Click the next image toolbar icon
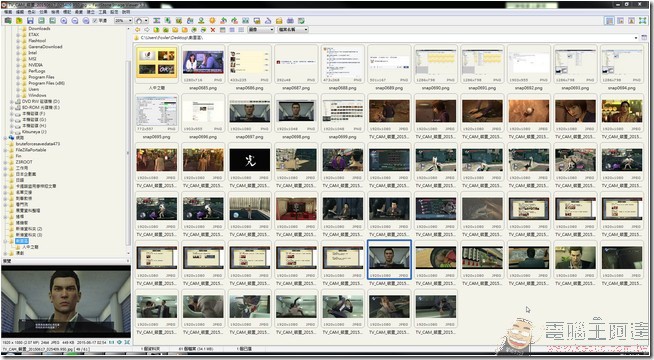 pyautogui.click(x=53, y=20)
